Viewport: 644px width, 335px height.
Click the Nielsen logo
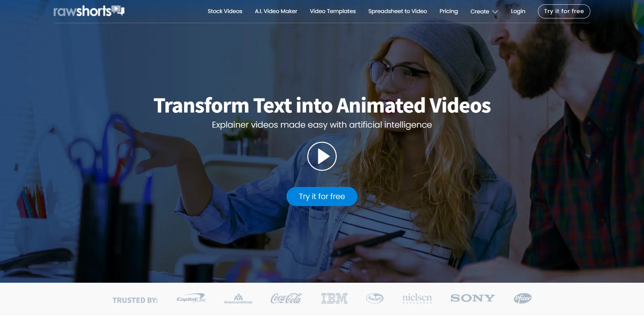(x=417, y=298)
